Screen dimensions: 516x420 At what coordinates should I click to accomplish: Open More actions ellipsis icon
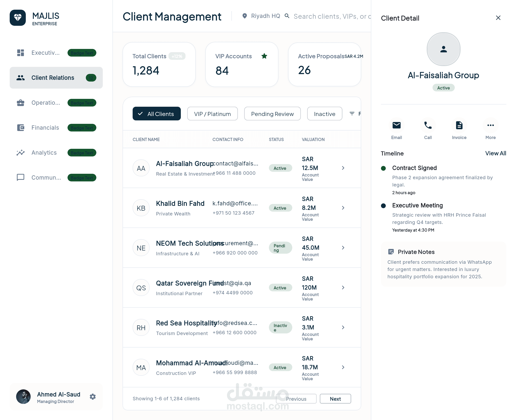(x=490, y=125)
